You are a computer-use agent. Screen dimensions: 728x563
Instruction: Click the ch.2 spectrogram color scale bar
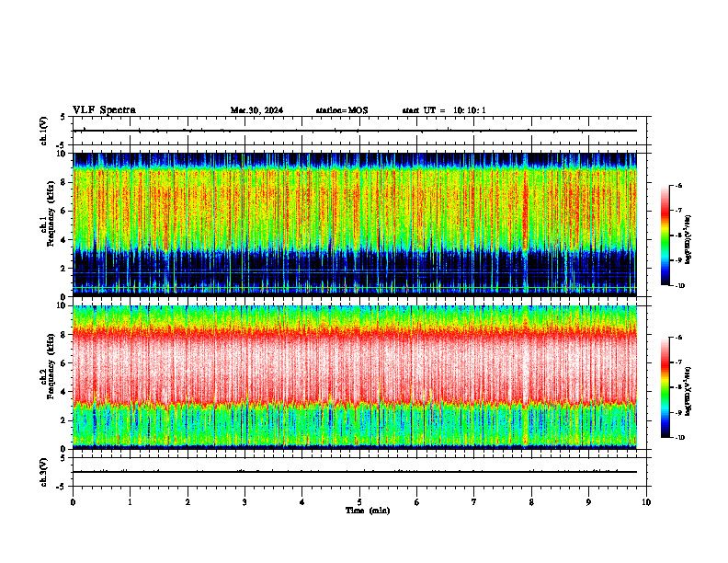665,387
